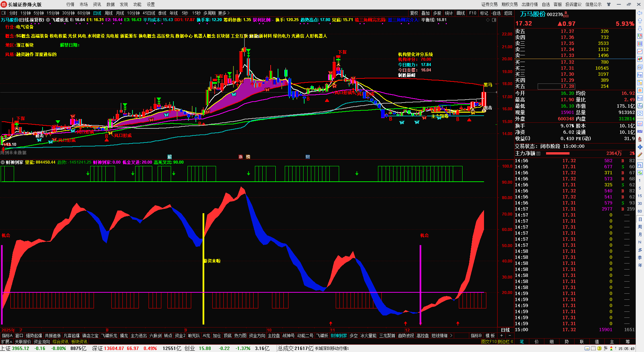The width and height of the screenshot is (644, 352).
Task: Click the back arrow icon in right sidebar
Action: [x=640, y=13]
